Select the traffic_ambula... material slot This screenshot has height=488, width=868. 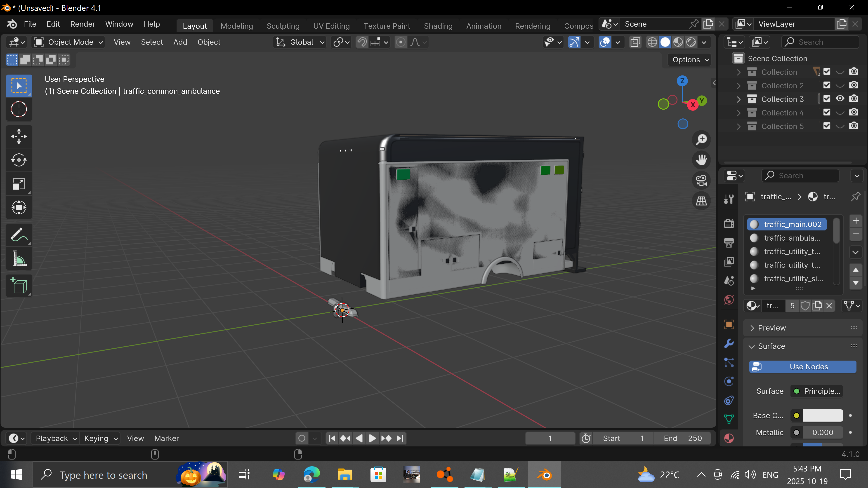click(x=792, y=238)
